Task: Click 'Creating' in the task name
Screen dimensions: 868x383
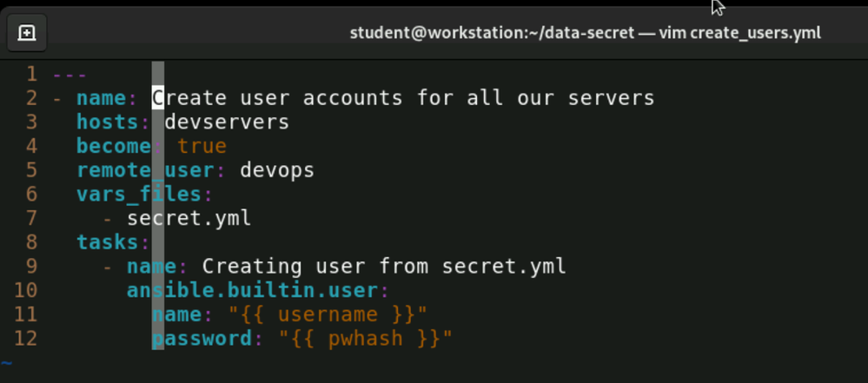Action: click(252, 266)
